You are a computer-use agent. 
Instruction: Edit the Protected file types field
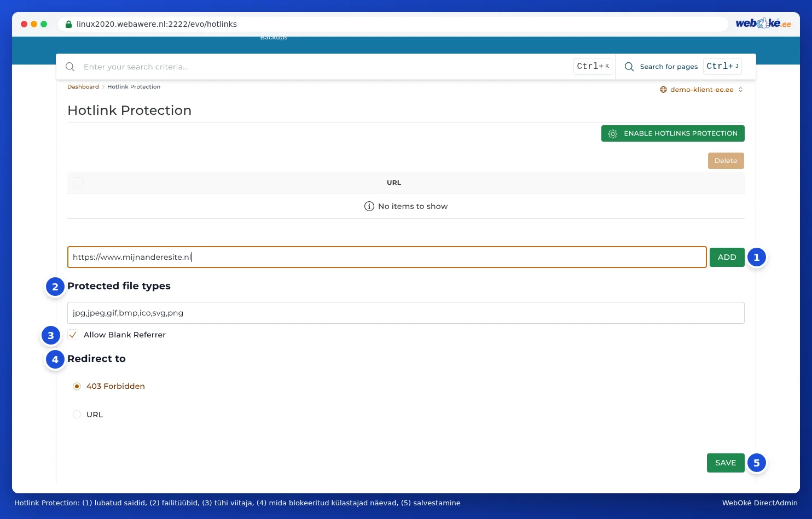[x=406, y=313]
